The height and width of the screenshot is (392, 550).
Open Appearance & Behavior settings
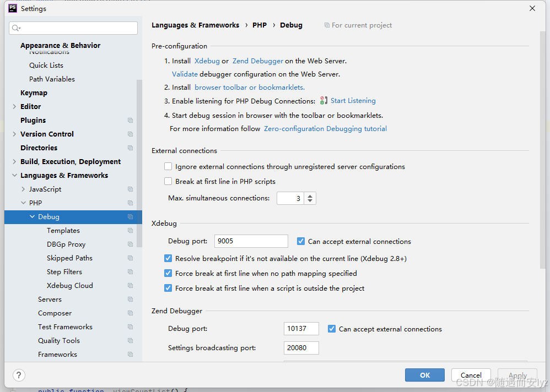60,46
